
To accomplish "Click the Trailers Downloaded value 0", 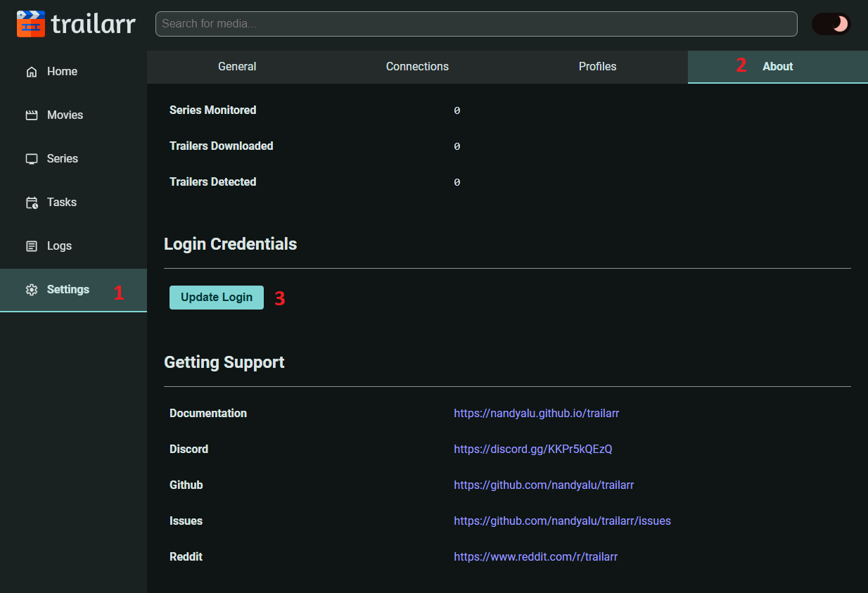I will [457, 147].
